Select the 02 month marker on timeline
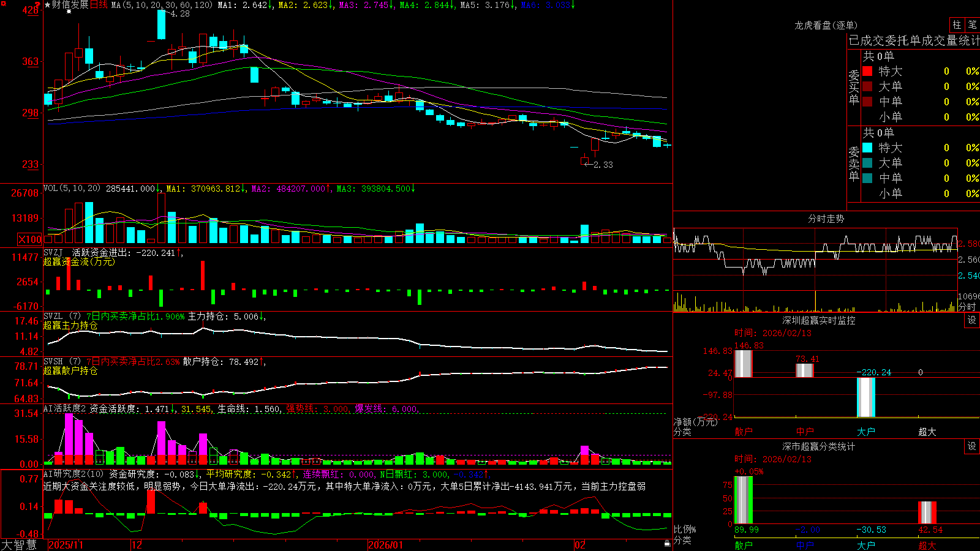This screenshot has width=980, height=551. tap(580, 545)
